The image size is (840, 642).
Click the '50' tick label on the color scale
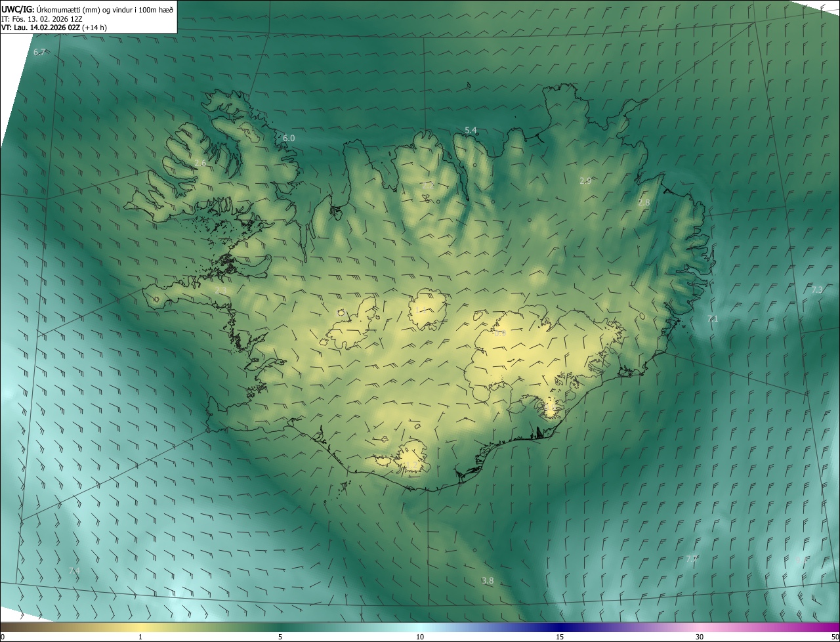835,637
